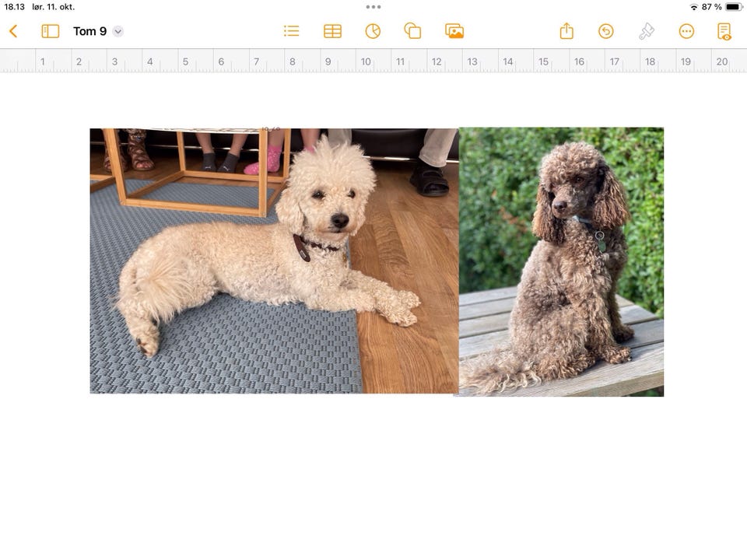Go back to the document manager

pyautogui.click(x=13, y=31)
